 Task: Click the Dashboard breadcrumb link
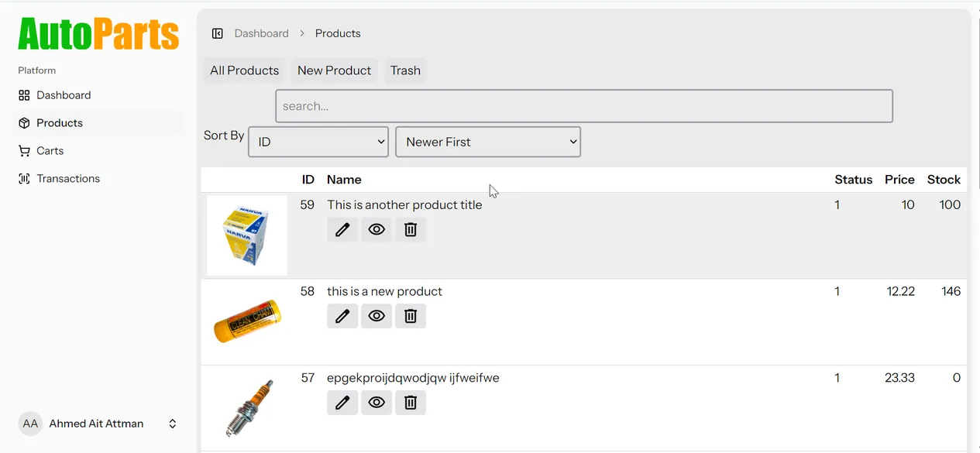pos(261,33)
